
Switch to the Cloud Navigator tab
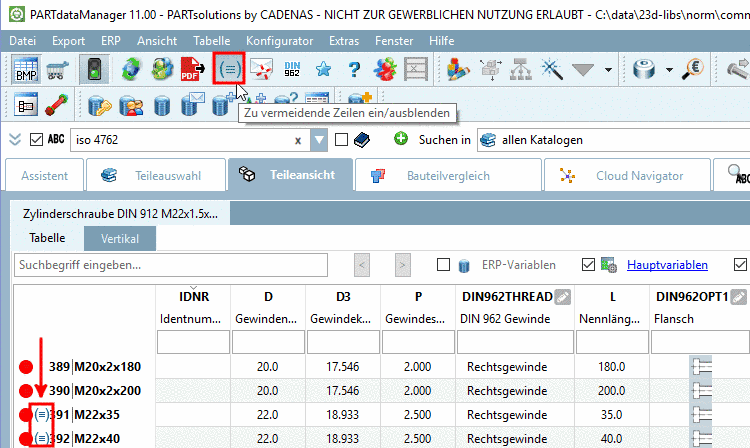click(x=627, y=175)
